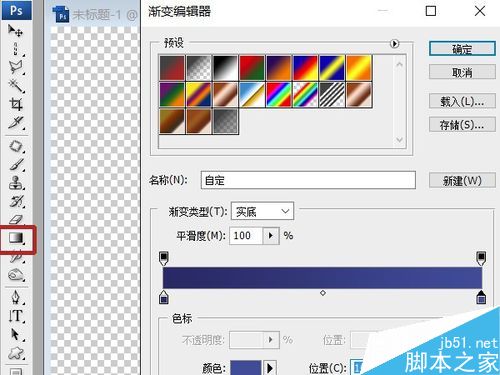
Task: Select the Sponge tool
Action: point(15,275)
